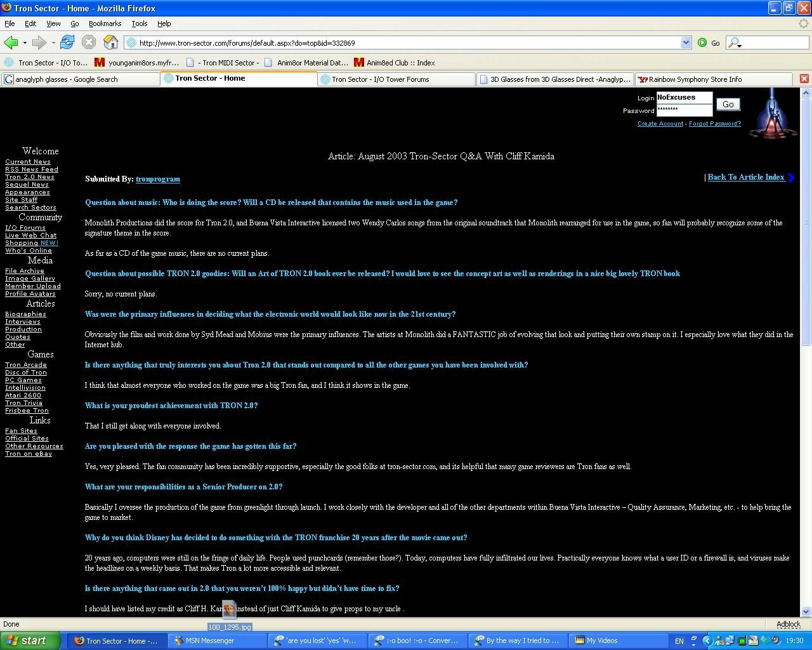This screenshot has height=650, width=812.
Task: Open the View menu
Action: 53,23
